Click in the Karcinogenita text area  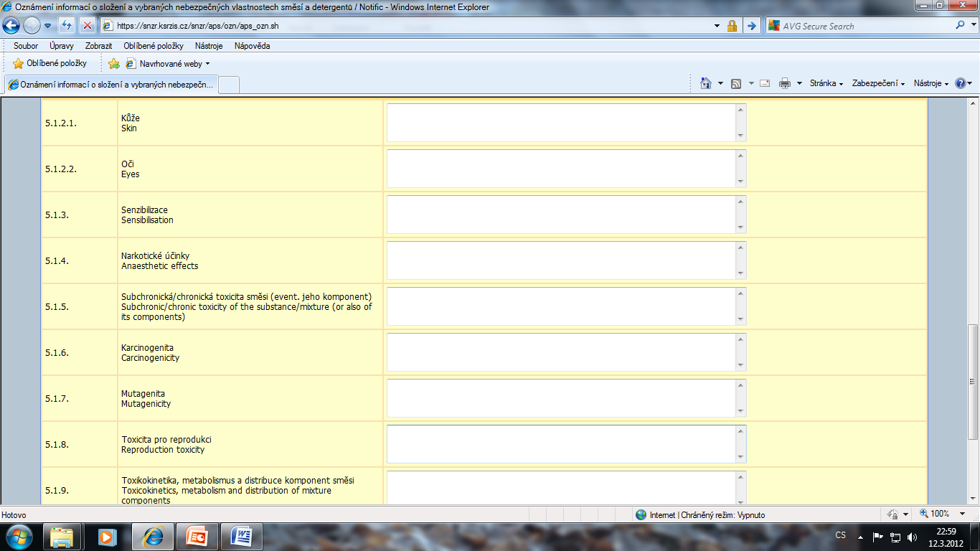coord(566,352)
